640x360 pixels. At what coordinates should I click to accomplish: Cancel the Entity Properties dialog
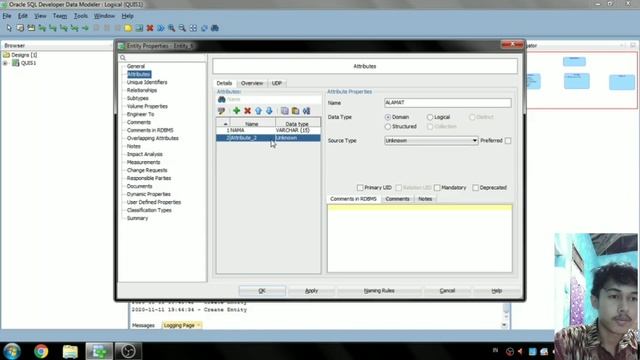pyautogui.click(x=447, y=291)
